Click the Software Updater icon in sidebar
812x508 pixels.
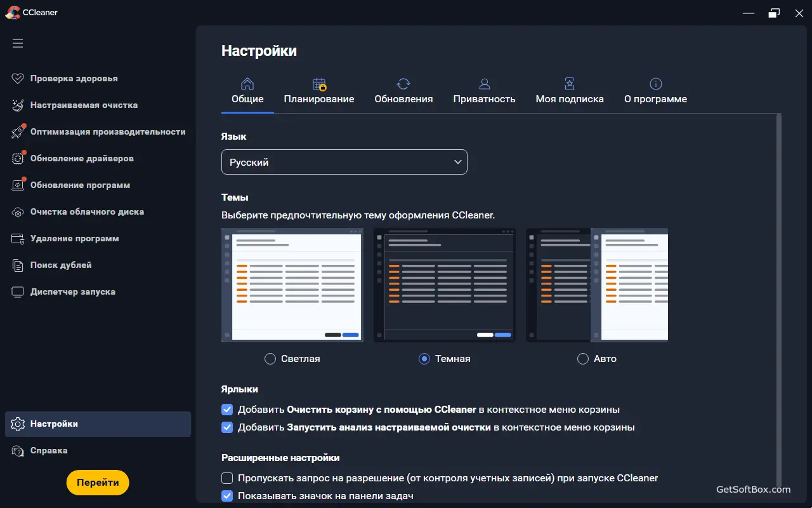[x=18, y=185]
